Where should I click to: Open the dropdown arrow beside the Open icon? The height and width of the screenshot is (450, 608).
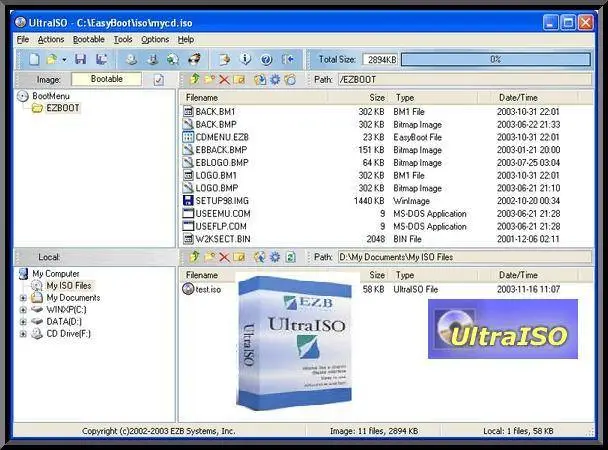[64, 60]
